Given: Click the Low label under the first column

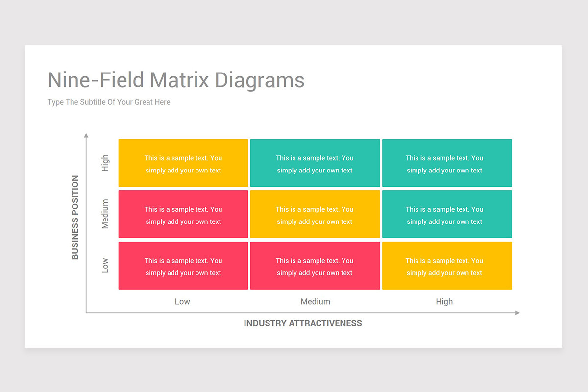Looking at the screenshot, I should point(182,302).
